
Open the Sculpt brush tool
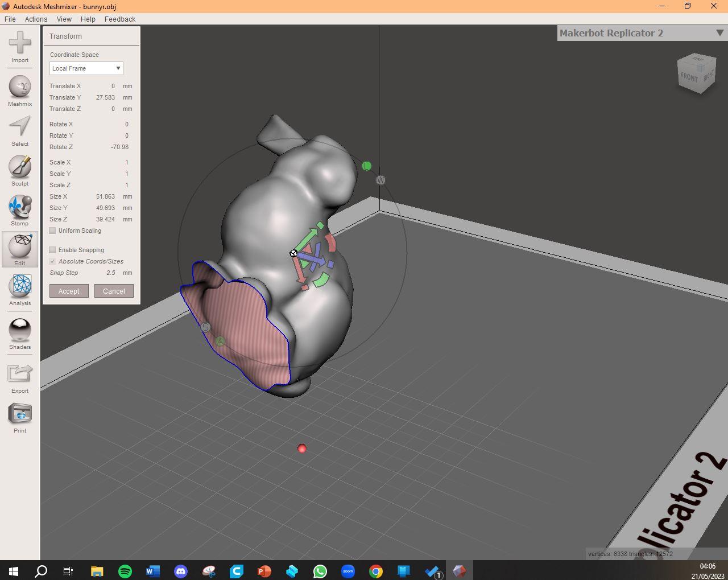click(x=20, y=167)
